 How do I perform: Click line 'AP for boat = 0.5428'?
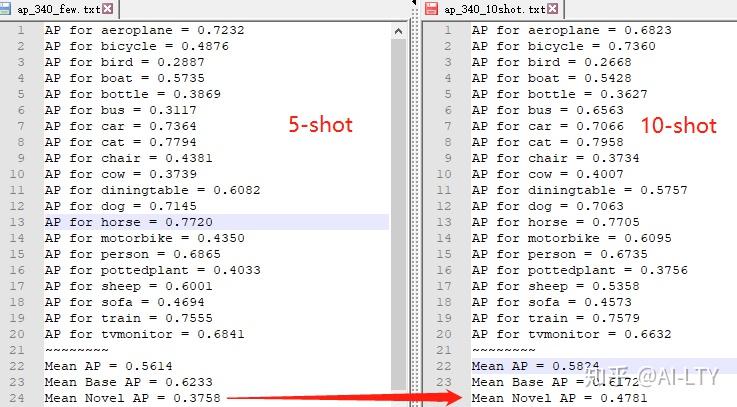tap(552, 78)
